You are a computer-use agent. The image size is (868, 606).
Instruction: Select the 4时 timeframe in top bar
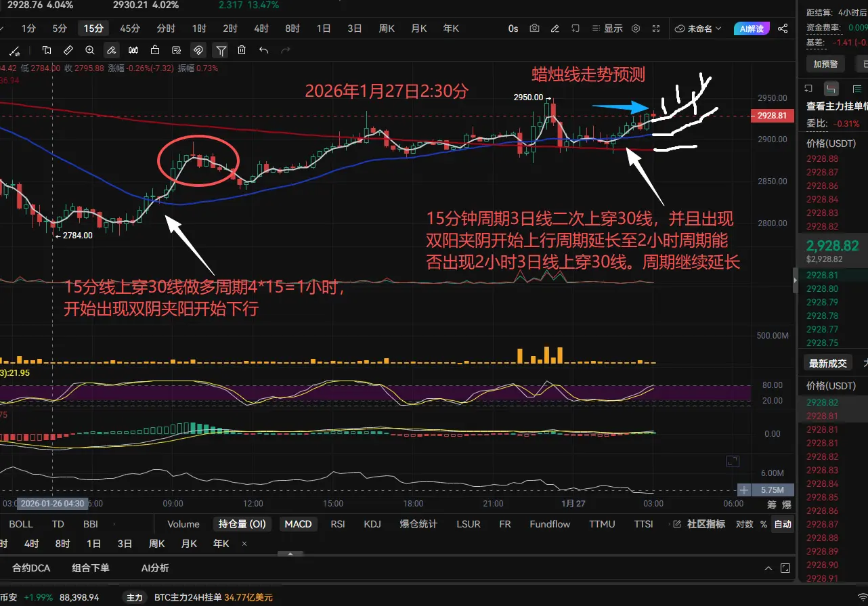point(261,28)
